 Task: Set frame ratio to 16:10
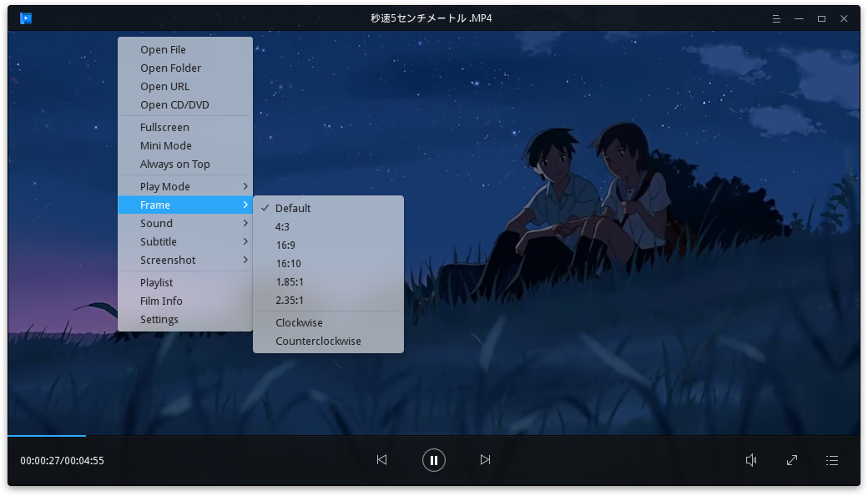(x=328, y=264)
